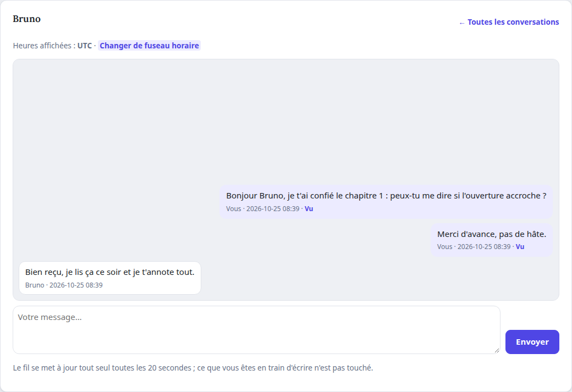Open Toutes les conversations link
Image resolution: width=572 pixels, height=392 pixels.
(x=509, y=22)
